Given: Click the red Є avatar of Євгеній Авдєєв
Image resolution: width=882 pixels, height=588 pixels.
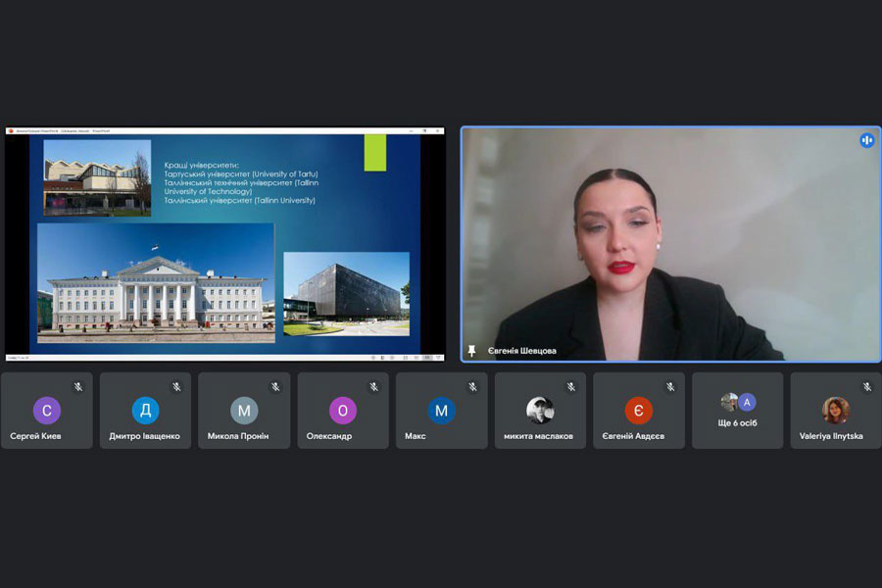Looking at the screenshot, I should 639,411.
